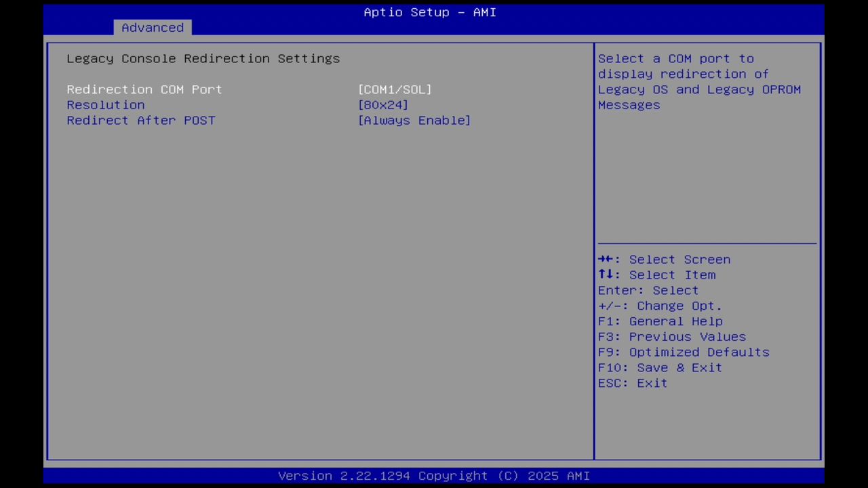
Task: Click the ESC: Exit entry
Action: click(x=631, y=383)
